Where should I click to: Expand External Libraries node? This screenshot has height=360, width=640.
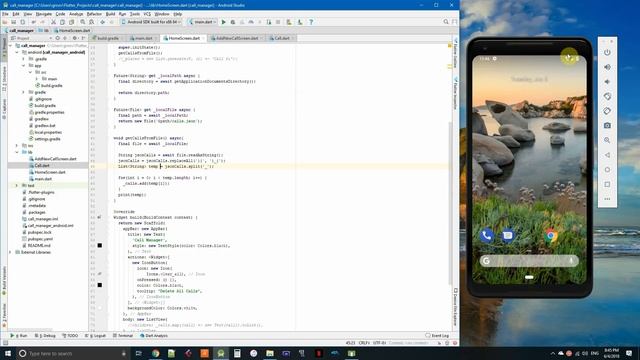click(11, 252)
